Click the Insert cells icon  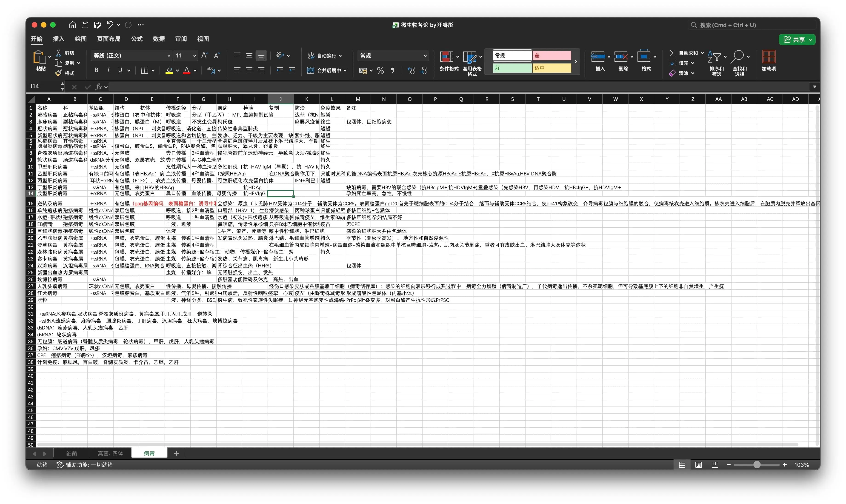[x=597, y=57]
